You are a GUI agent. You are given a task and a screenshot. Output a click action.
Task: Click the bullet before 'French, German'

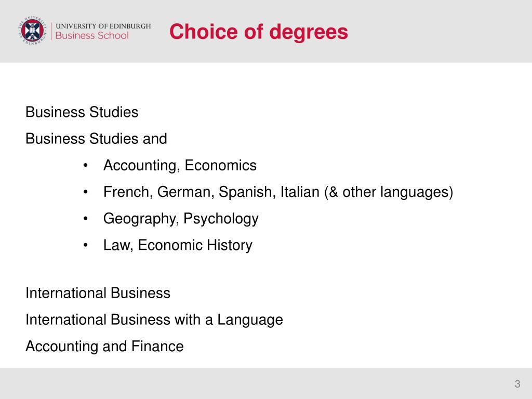click(x=86, y=192)
